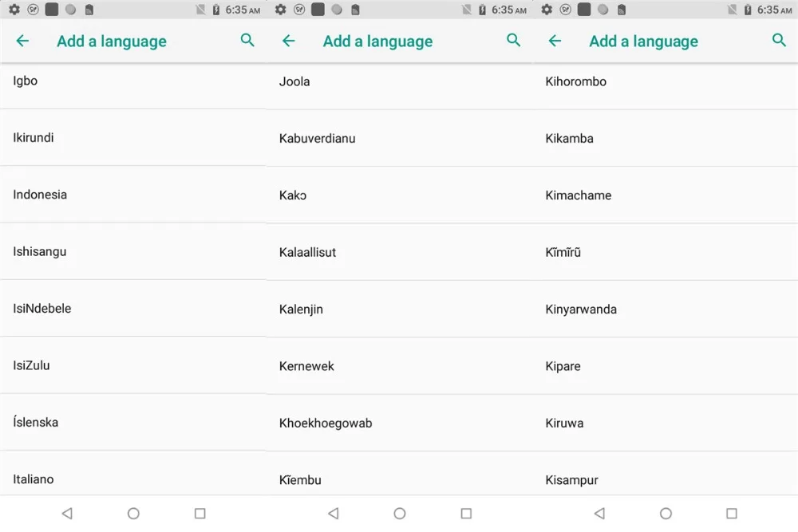The height and width of the screenshot is (532, 798).
Task: Open search on the screen listing Joola
Action: (513, 40)
